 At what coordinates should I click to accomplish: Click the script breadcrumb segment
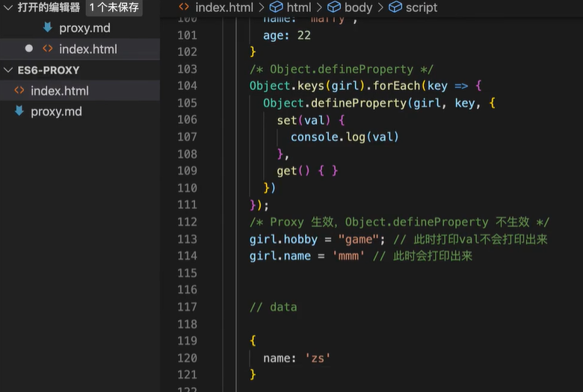pos(422,7)
